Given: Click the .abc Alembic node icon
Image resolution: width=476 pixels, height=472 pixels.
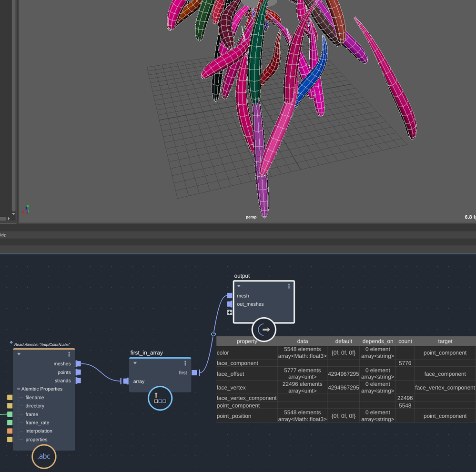Looking at the screenshot, I should (44, 456).
